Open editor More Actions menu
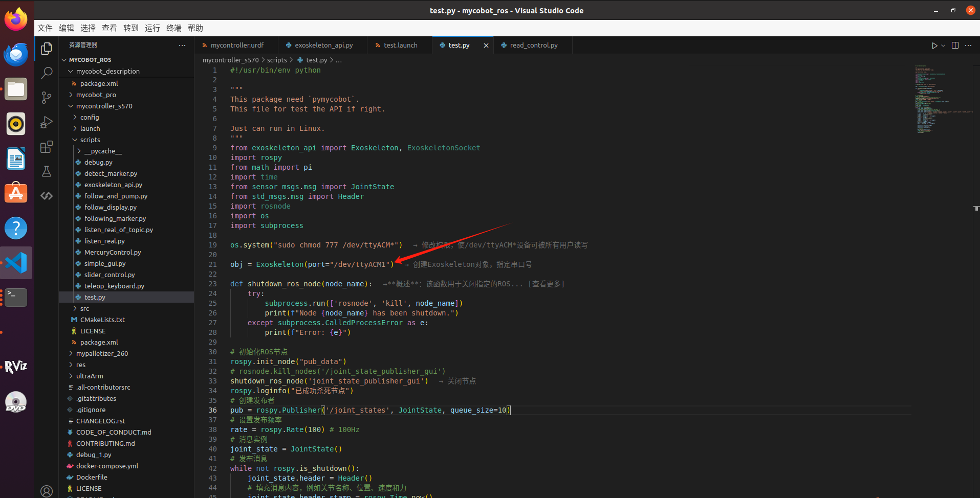 968,46
